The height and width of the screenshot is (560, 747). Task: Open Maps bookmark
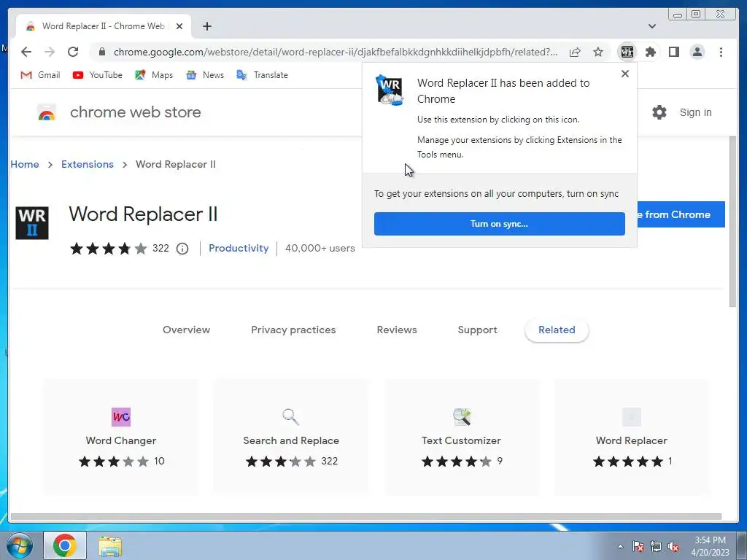(154, 75)
